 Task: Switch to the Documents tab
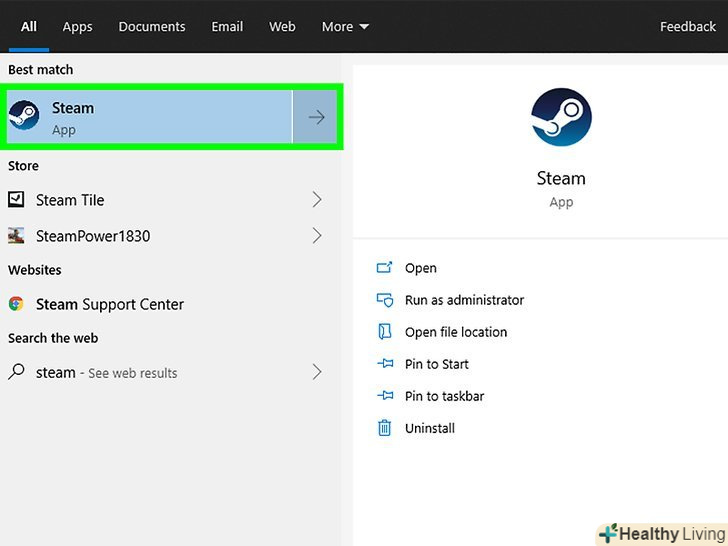(152, 26)
